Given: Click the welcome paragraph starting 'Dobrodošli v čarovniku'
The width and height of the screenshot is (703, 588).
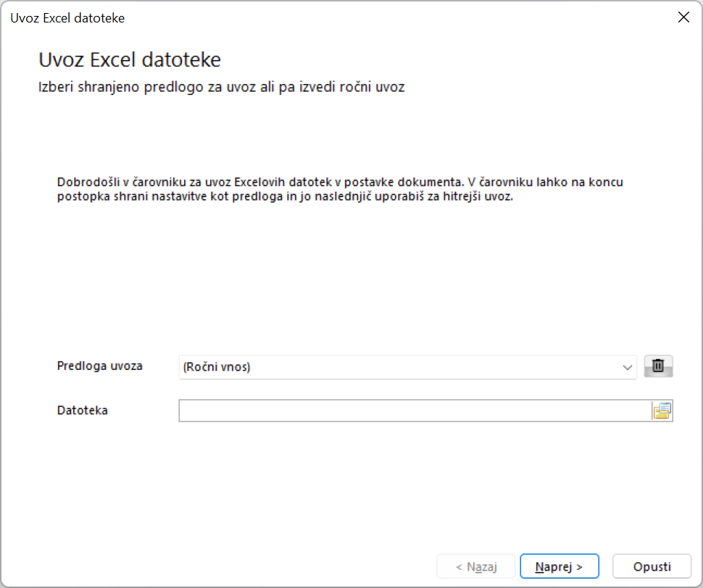Looking at the screenshot, I should tap(340, 189).
